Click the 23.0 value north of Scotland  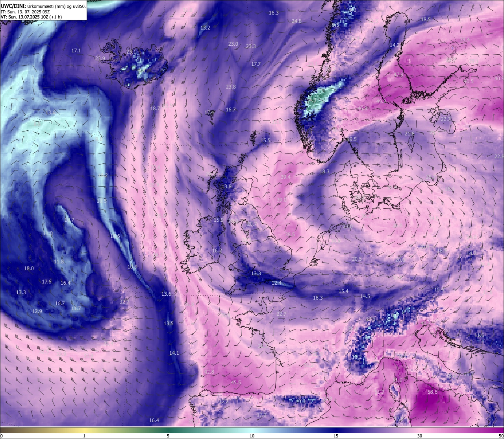(x=233, y=44)
